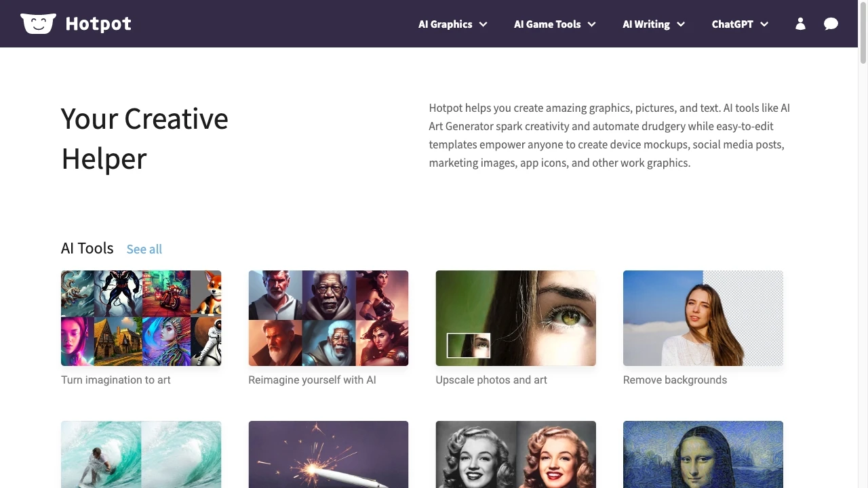Viewport: 868px width, 488px height.
Task: Open the Remove backgrounds tool image
Action: [x=703, y=318]
